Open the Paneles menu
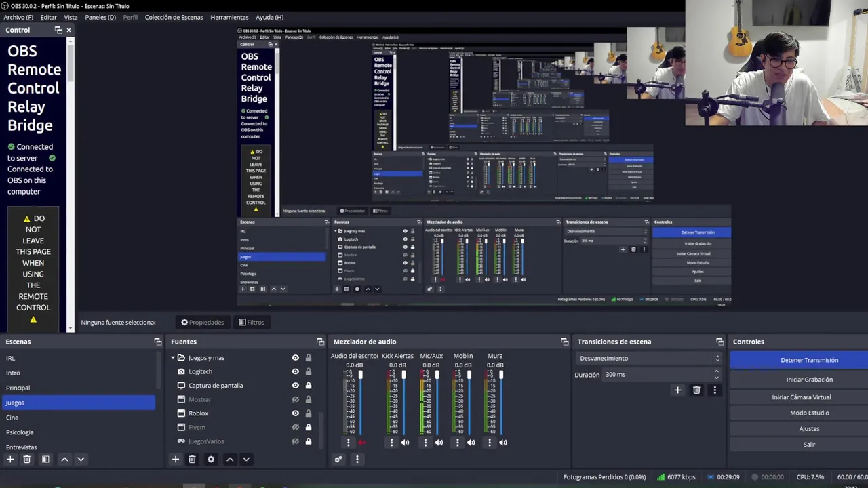Viewport: 868px width, 488px height. click(x=100, y=17)
